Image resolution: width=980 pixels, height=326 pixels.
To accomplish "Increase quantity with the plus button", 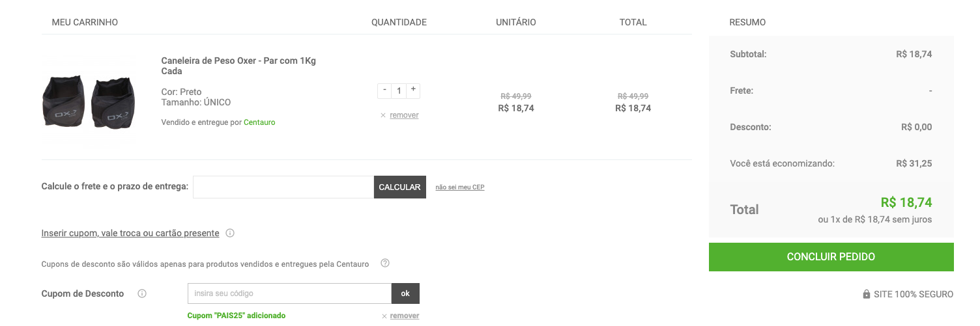I will tap(413, 90).
